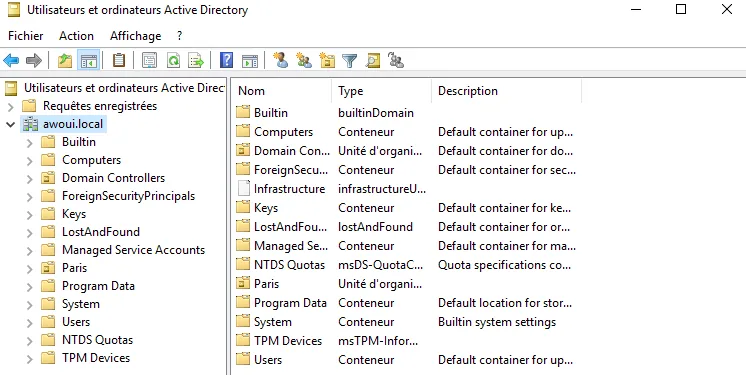Refresh the view with green arrow icon
Viewport: 746px width, 375px height.
[x=173, y=60]
